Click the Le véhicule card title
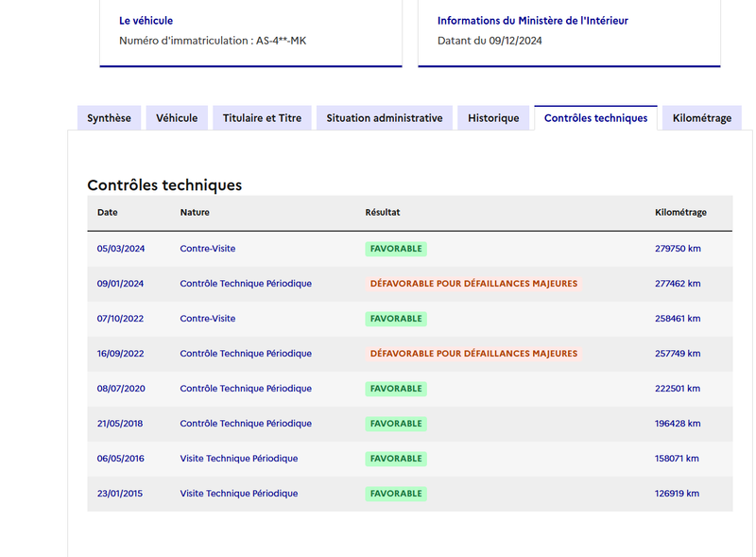This screenshot has width=756, height=557. tap(146, 21)
